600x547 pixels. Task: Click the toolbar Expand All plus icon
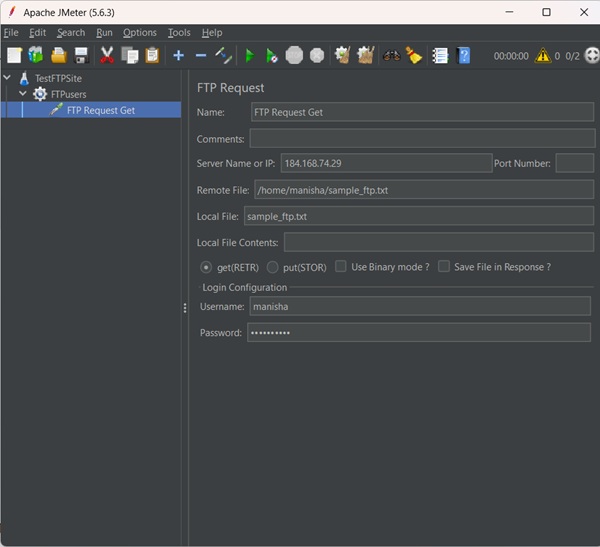(x=178, y=56)
